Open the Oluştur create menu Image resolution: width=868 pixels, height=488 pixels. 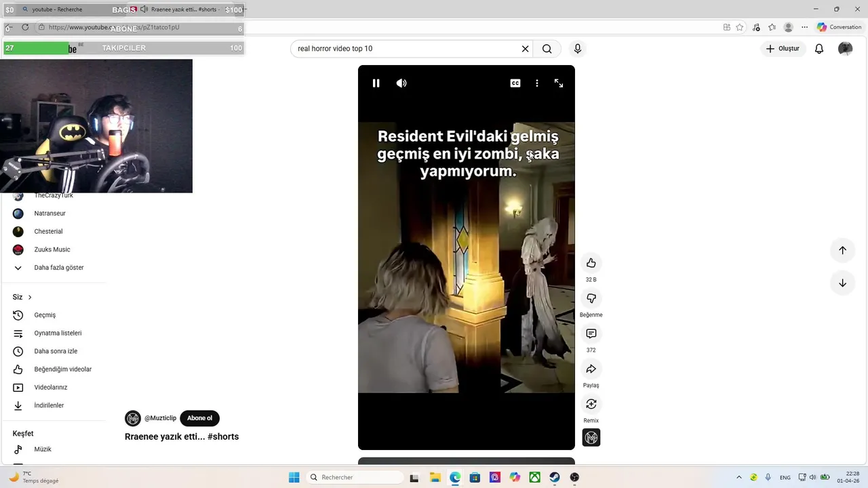tap(783, 49)
